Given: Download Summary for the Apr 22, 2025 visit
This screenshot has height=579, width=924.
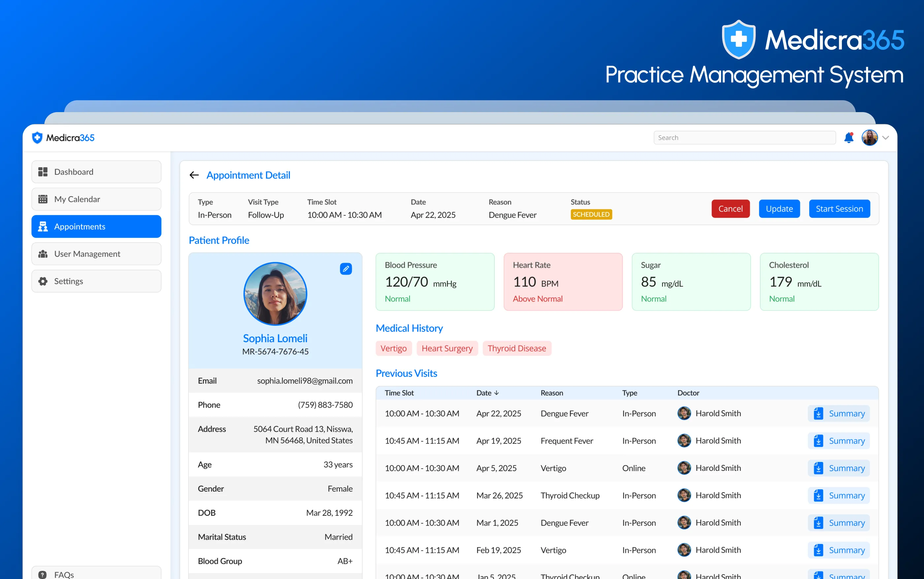Looking at the screenshot, I should tap(839, 413).
